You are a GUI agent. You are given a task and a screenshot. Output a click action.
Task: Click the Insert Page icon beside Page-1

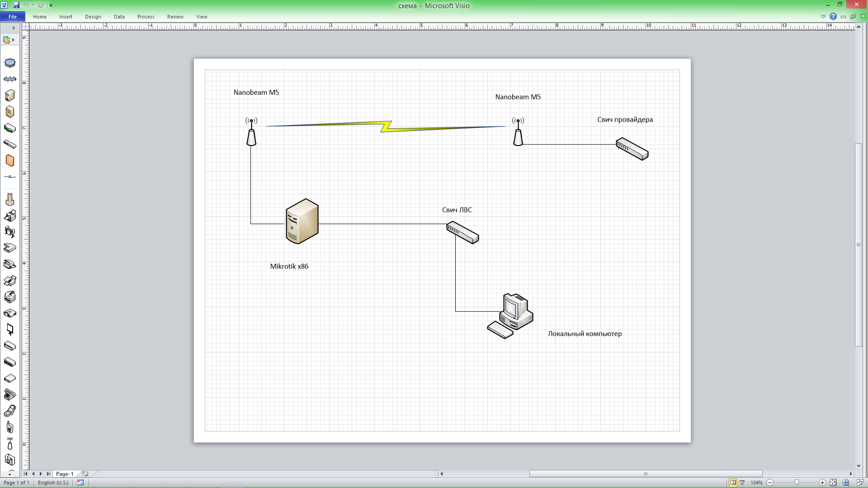click(x=85, y=474)
